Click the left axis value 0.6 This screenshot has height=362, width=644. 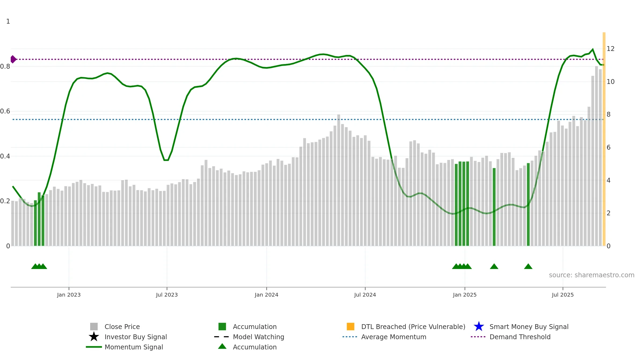5,111
